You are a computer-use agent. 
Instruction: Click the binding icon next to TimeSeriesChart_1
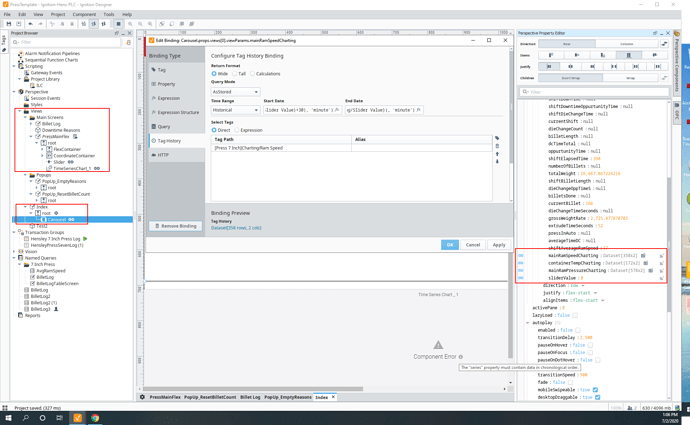point(97,168)
